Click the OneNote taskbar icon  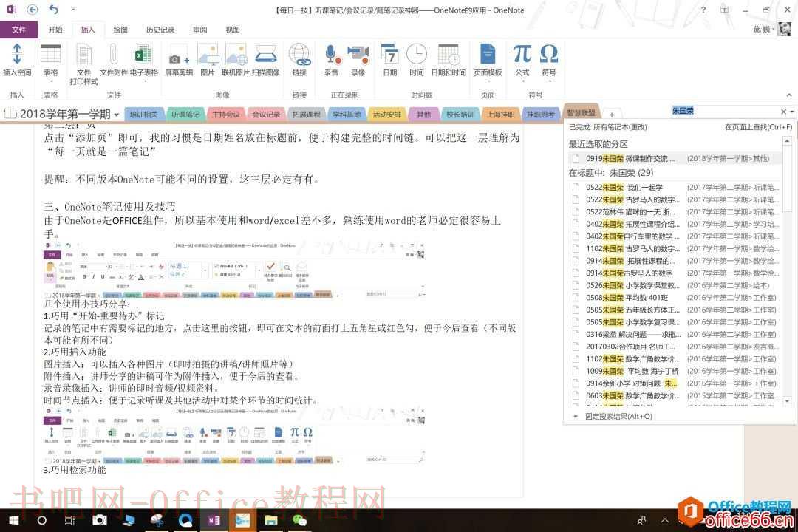[x=214, y=519]
